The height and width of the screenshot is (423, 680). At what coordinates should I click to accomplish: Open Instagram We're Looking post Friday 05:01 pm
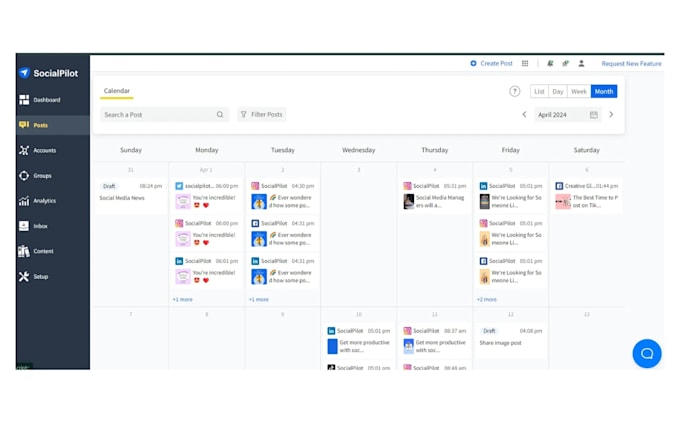pos(511,233)
